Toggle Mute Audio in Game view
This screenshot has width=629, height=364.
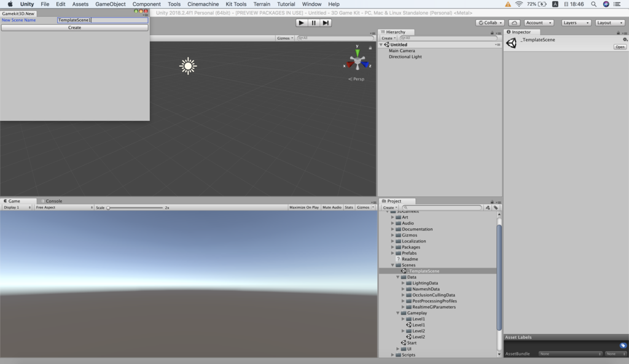(332, 207)
